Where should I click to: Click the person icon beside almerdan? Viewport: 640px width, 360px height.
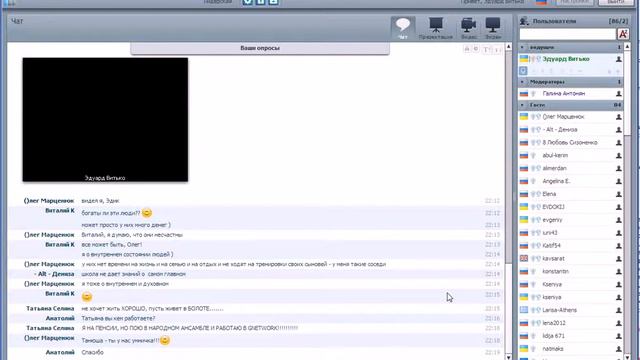pos(619,169)
